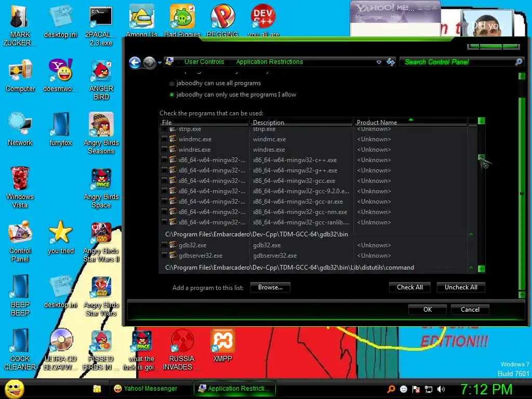Collapse the TDM-GCC-64\gdb32\bin group
Image resolution: width=532 pixels, height=399 pixels.
tap(471, 234)
